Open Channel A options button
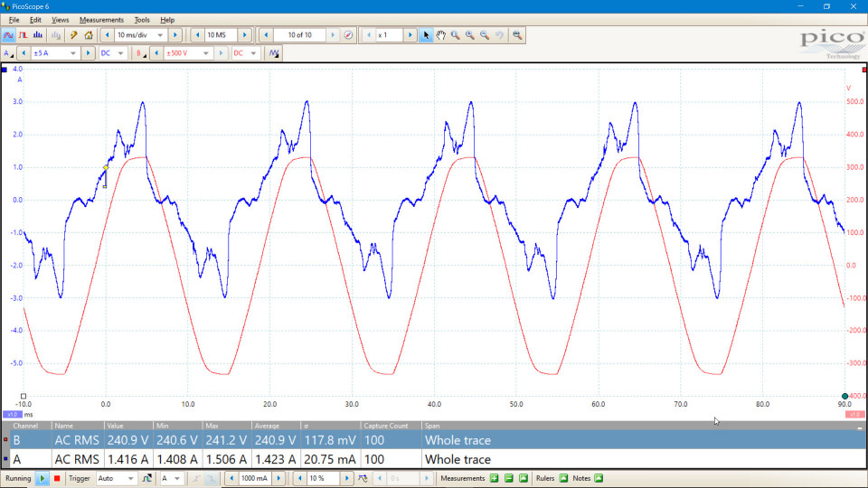The width and height of the screenshot is (868, 488). click(8, 53)
